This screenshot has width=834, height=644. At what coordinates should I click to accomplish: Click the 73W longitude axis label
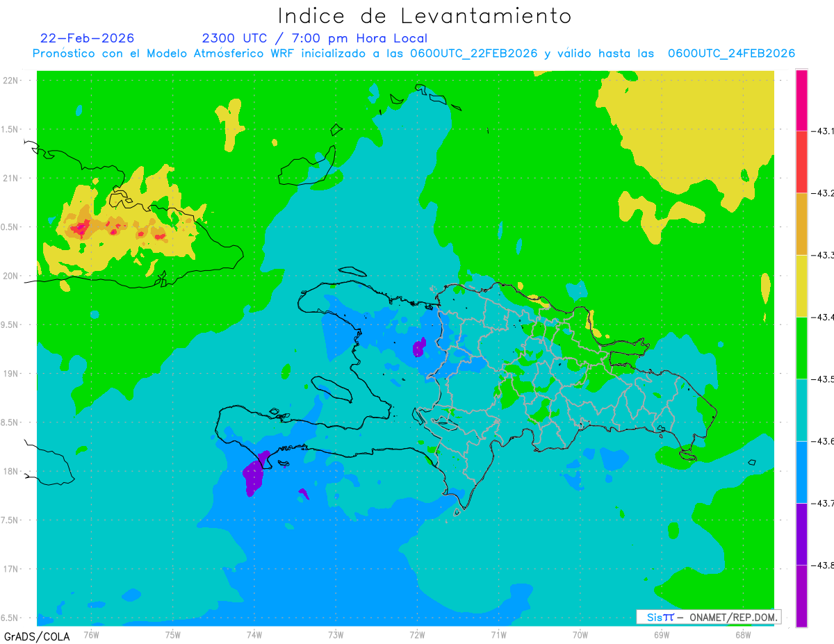pyautogui.click(x=336, y=634)
